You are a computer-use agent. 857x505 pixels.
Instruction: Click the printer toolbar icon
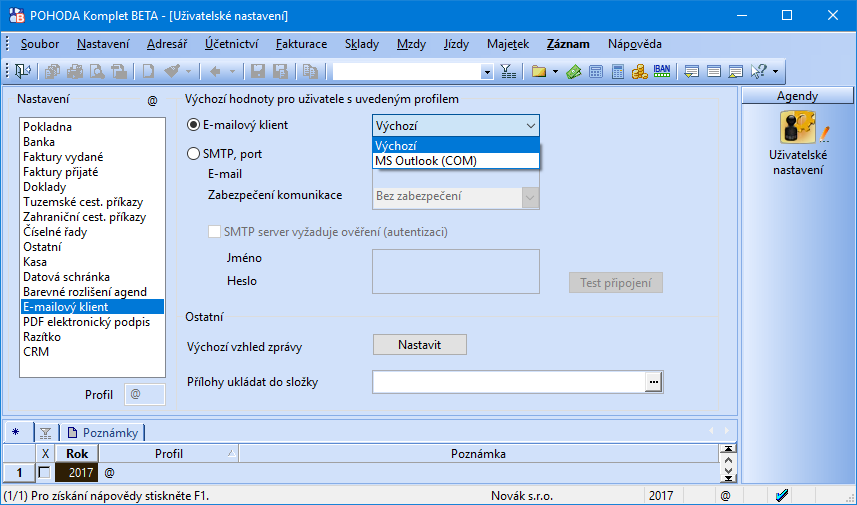point(75,71)
